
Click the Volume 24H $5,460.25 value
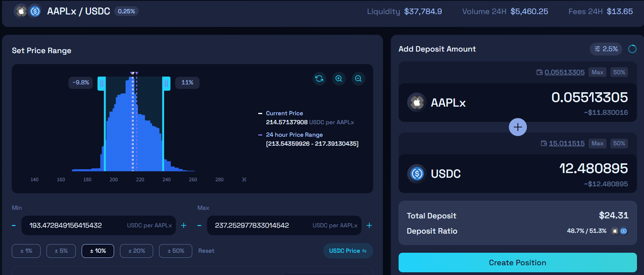529,11
